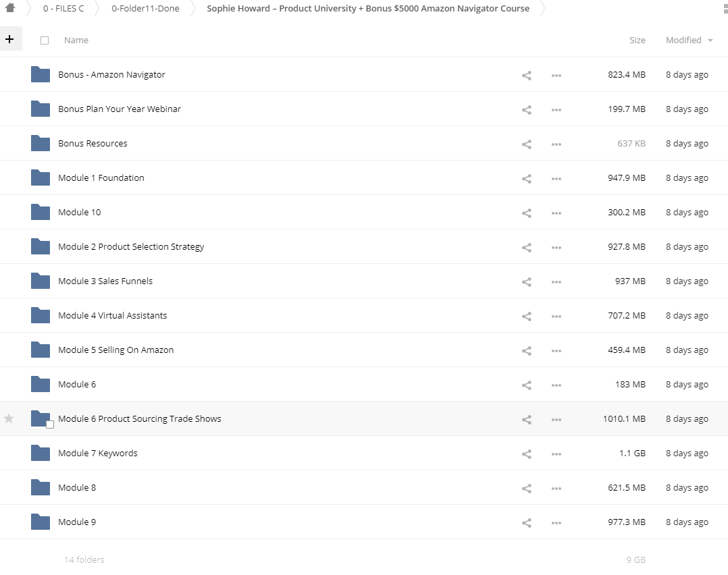Viewport: 728px width, 575px height.
Task: Sort files by the Size column
Action: [x=637, y=40]
